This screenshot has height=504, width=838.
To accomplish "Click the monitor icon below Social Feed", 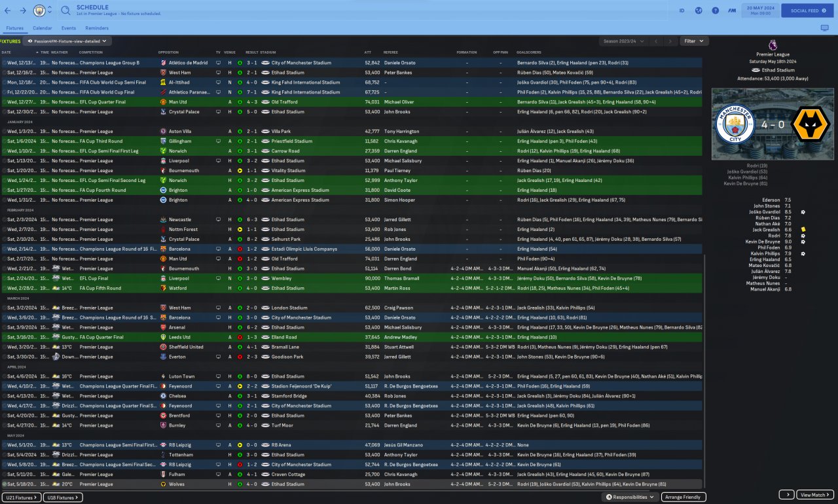I will (x=824, y=28).
